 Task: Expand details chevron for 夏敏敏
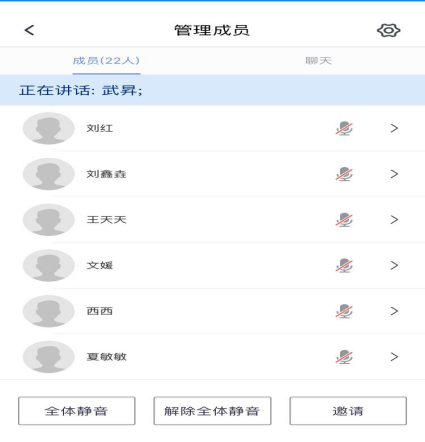click(394, 357)
